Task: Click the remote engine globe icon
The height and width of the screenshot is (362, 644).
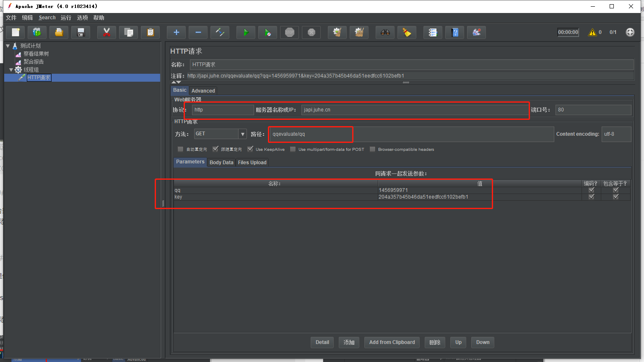Action: tap(630, 32)
